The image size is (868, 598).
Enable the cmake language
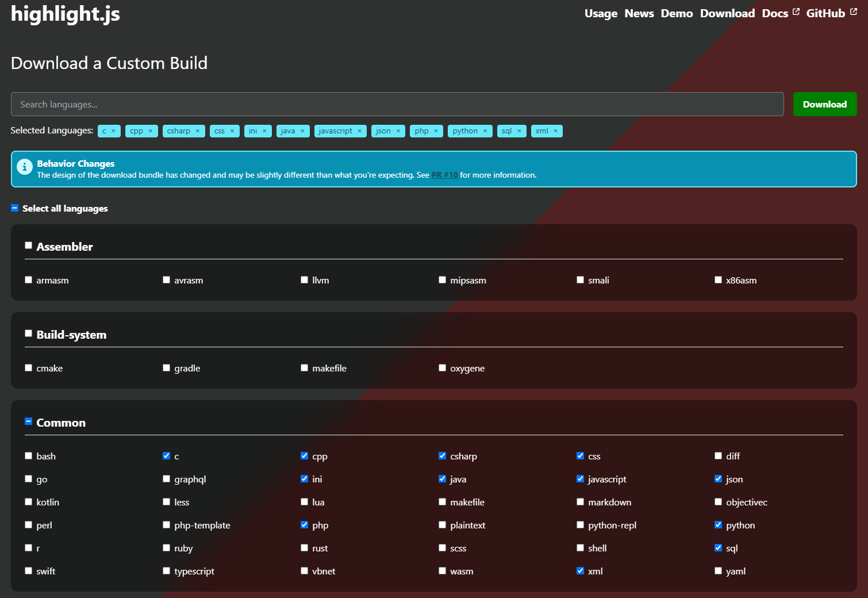[x=28, y=368]
